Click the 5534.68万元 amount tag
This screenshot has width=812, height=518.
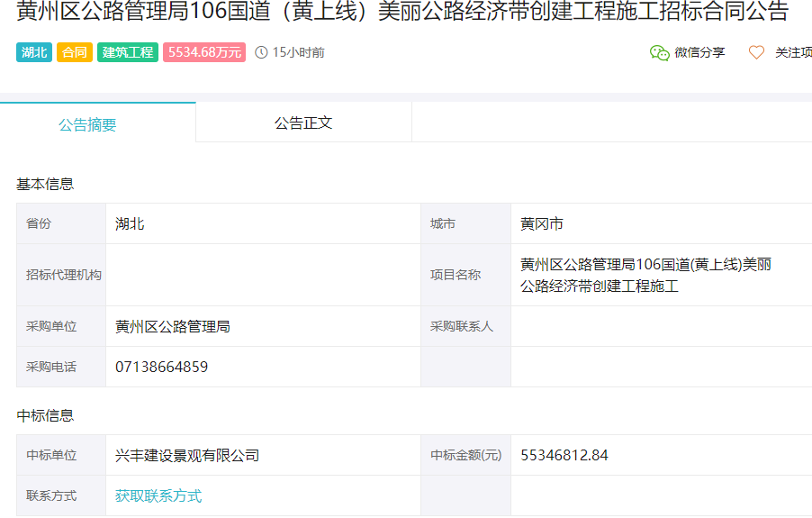204,52
